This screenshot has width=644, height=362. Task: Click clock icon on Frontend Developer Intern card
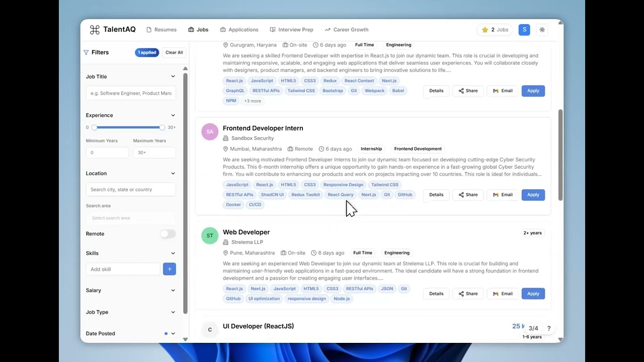tap(321, 149)
